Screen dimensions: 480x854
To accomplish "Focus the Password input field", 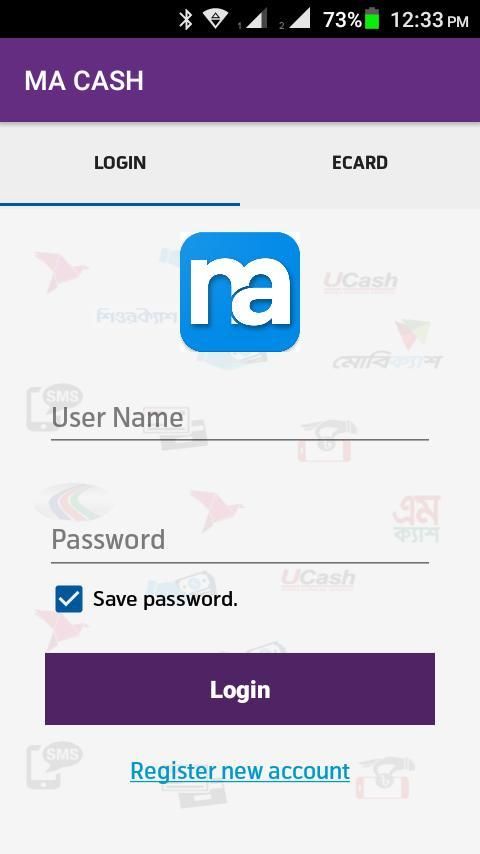I will point(240,540).
